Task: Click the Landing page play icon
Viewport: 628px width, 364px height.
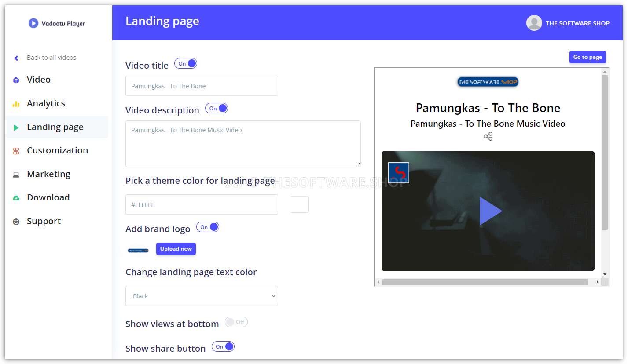Action: coord(16,127)
